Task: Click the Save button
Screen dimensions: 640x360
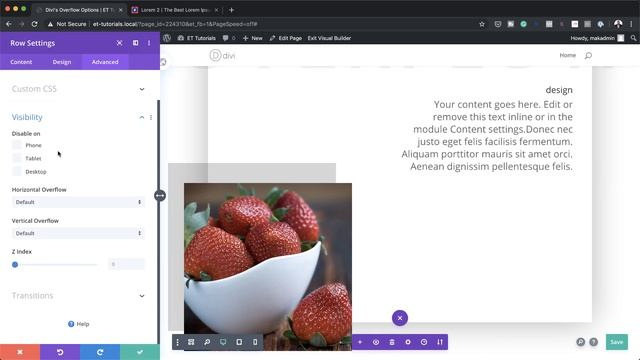Action: point(617,342)
